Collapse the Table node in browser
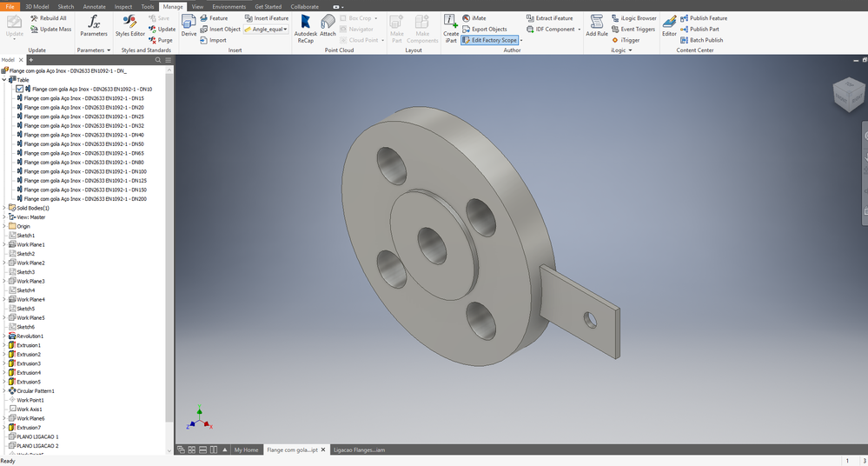868x466 pixels. click(x=4, y=80)
